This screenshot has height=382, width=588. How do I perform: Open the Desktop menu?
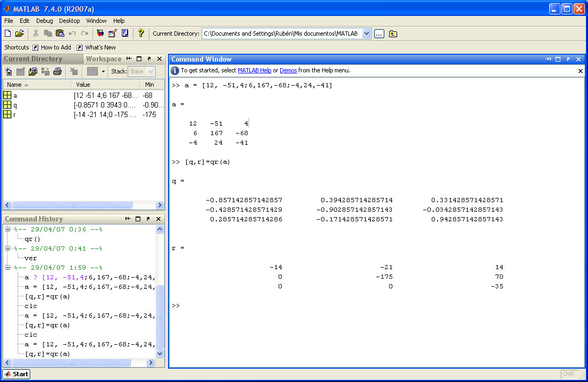point(69,21)
